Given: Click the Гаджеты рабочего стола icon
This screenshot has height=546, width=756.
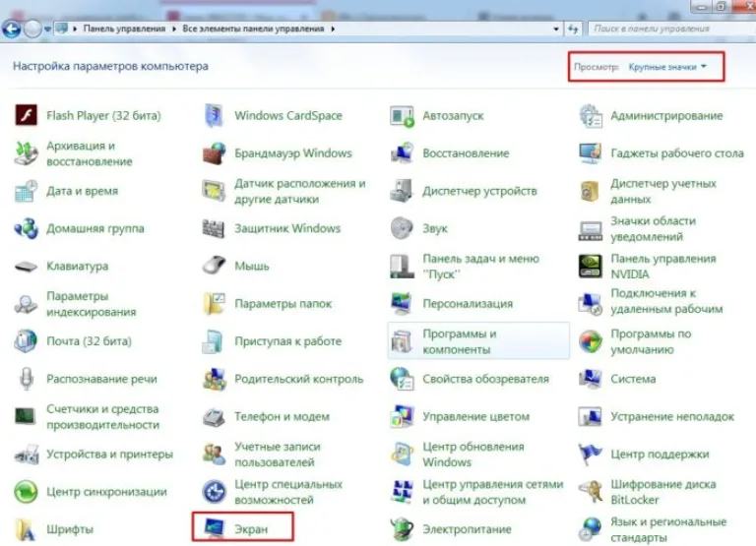Looking at the screenshot, I should pyautogui.click(x=591, y=153).
